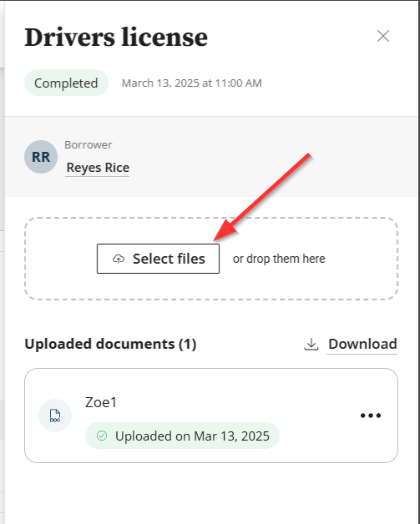
Task: Open the Reyes Rice borrower link
Action: [x=98, y=168]
